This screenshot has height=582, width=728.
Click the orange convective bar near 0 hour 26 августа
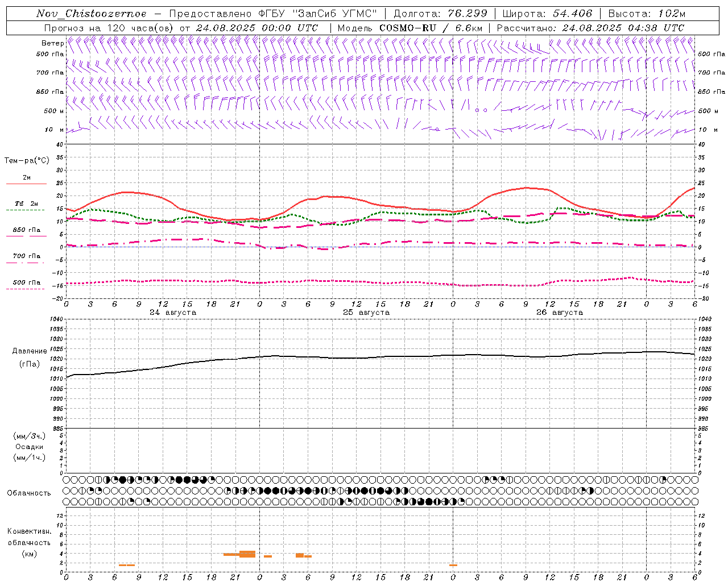pos(453,565)
